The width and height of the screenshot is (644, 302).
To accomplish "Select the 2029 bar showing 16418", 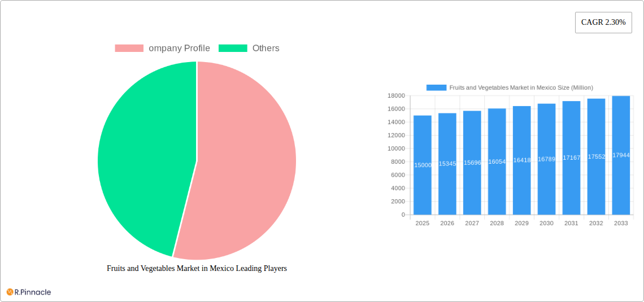I will coord(521,160).
